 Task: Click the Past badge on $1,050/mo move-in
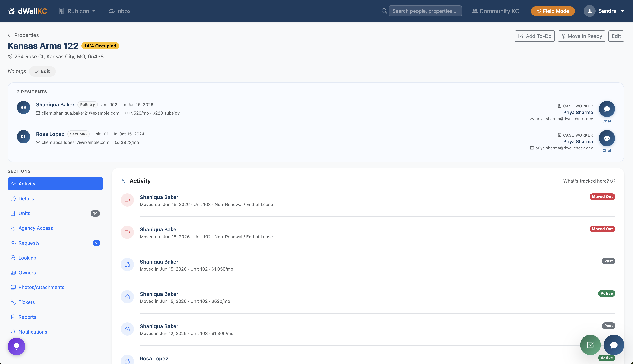608,261
